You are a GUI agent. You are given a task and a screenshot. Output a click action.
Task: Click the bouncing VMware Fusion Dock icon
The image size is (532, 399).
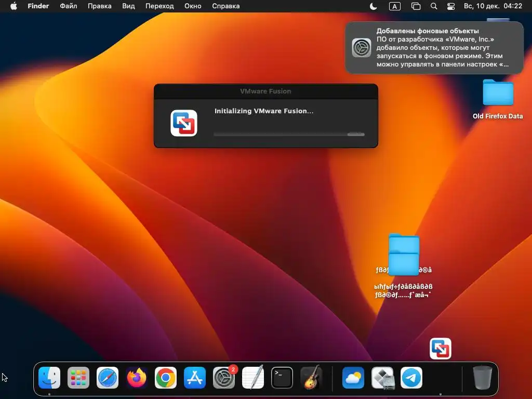(x=441, y=349)
